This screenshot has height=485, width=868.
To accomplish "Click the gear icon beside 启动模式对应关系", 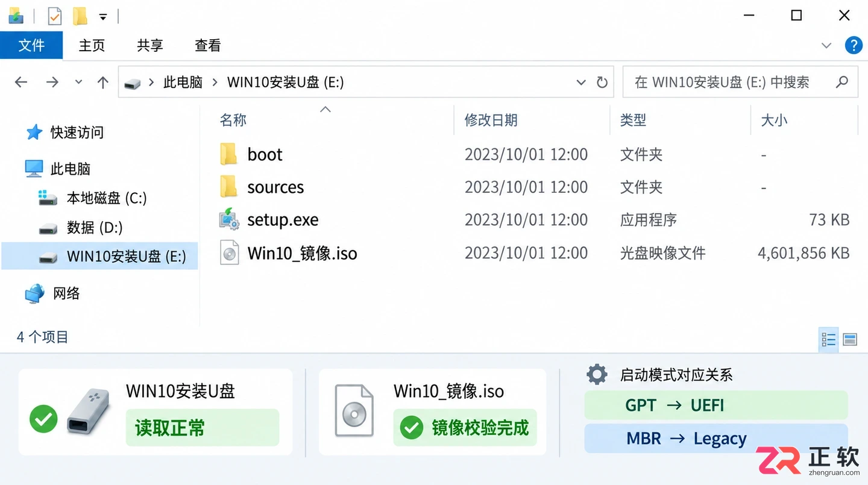I will tap(597, 374).
